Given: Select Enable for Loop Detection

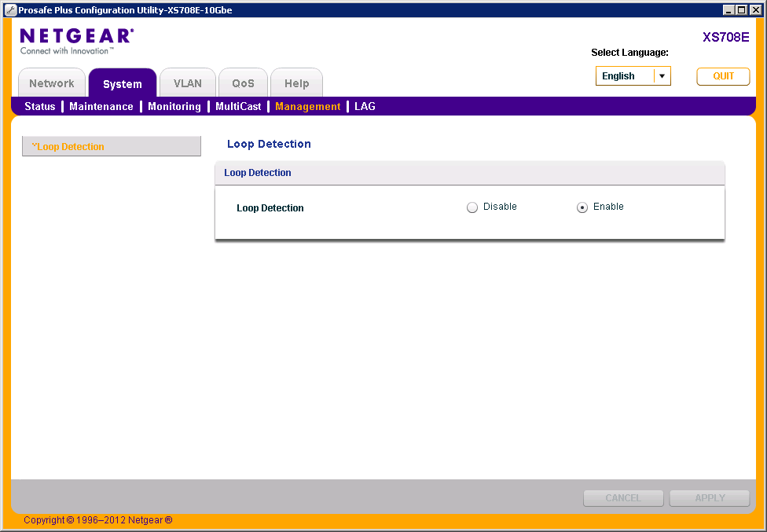Looking at the screenshot, I should [582, 207].
